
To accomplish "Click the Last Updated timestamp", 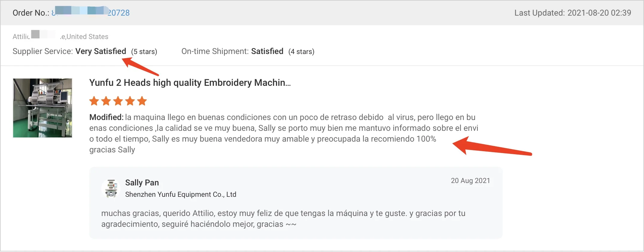I will (572, 13).
